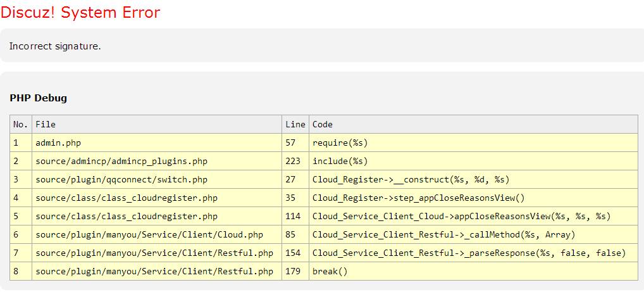Image resolution: width=644 pixels, height=292 pixels.
Task: Select line number 85
Action: [x=295, y=235]
